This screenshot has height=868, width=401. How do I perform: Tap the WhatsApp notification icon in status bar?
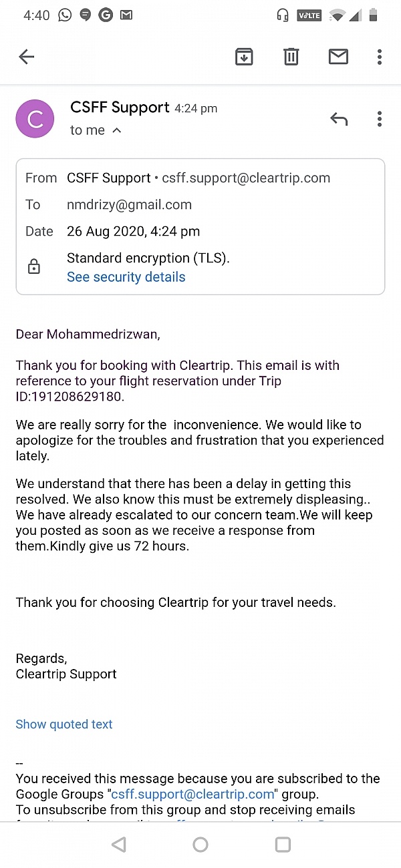coord(65,15)
